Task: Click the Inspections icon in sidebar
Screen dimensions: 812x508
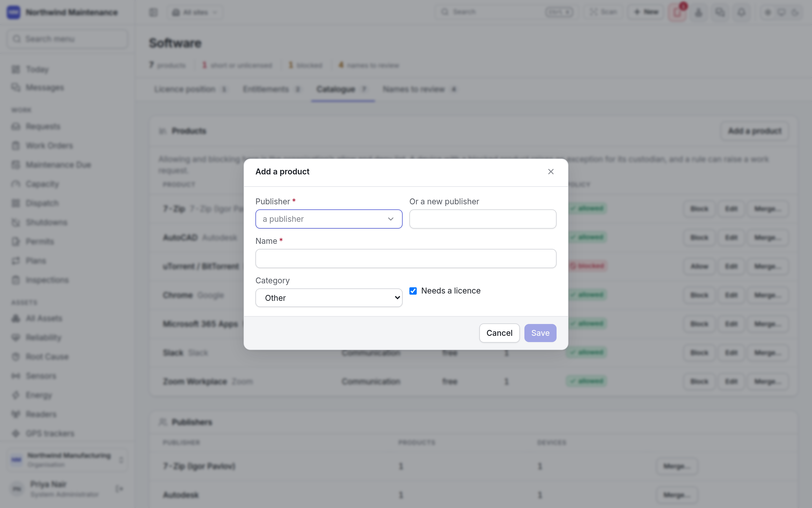Action: 16,280
